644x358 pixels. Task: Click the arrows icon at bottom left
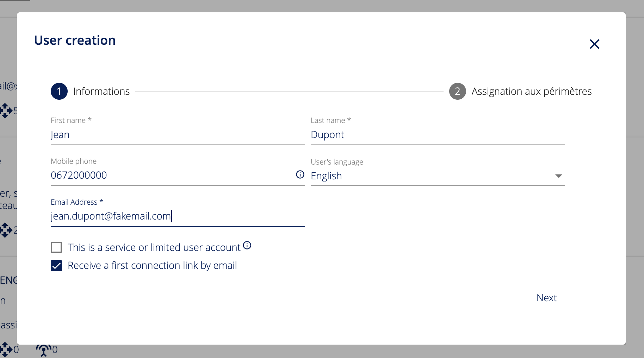click(x=6, y=350)
